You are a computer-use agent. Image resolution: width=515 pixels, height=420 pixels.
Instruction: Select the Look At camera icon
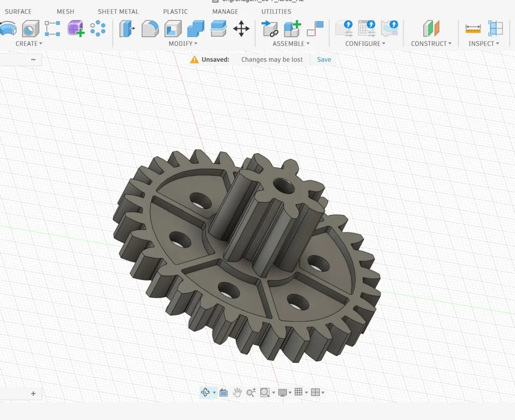224,392
